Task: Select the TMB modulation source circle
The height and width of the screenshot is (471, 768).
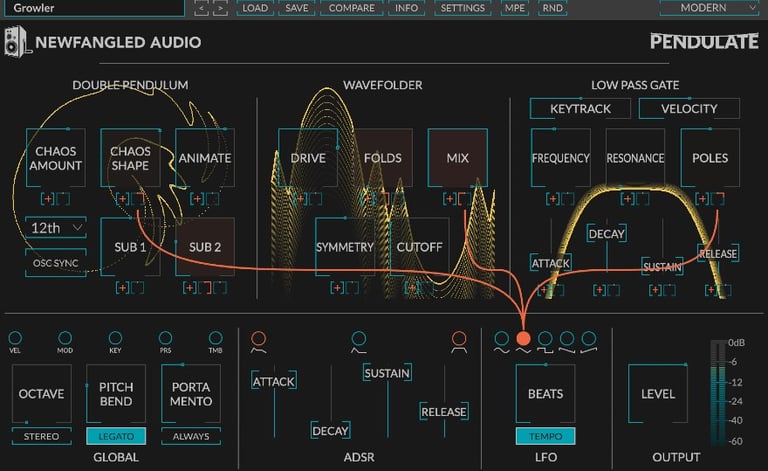Action: 216,338
